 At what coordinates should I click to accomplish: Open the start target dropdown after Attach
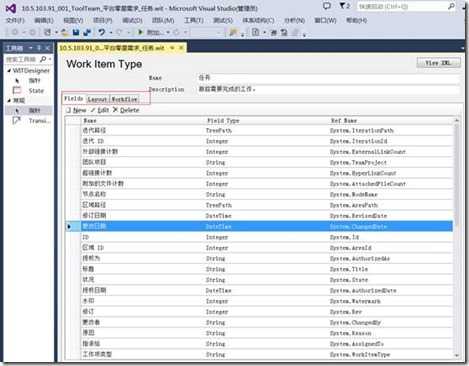click(x=168, y=32)
